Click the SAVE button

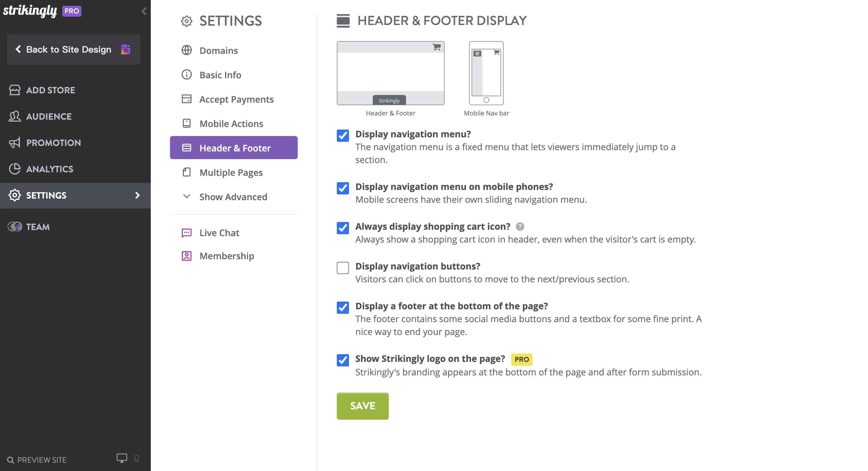(x=362, y=406)
